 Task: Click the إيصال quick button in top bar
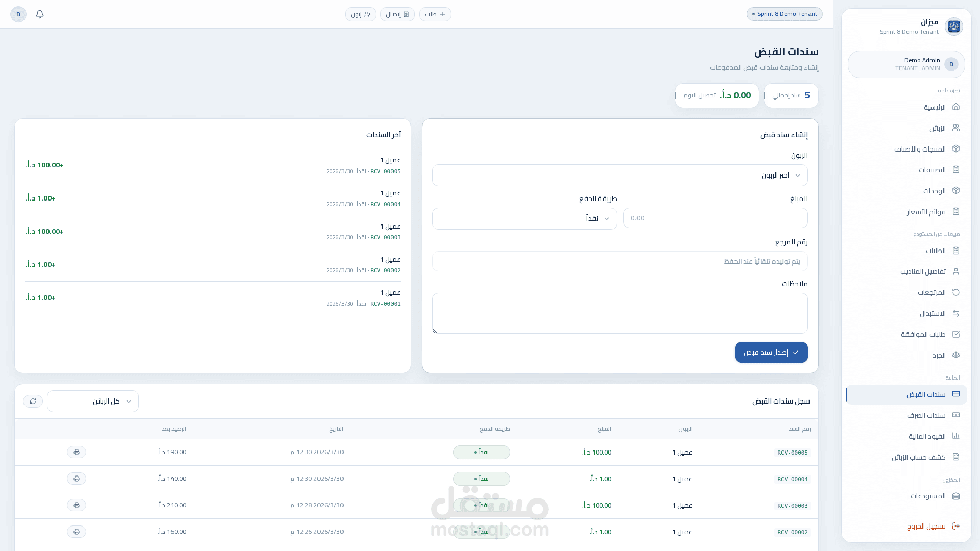click(x=397, y=14)
